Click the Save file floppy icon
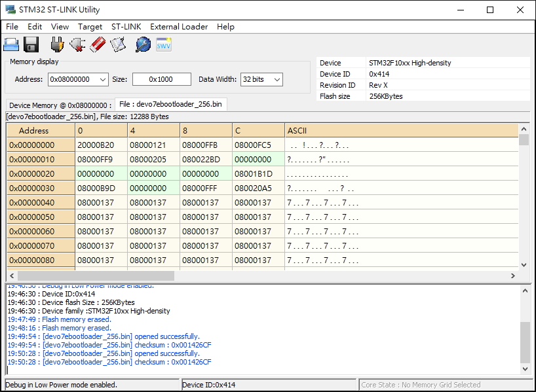Image resolution: width=536 pixels, height=392 pixels. (31, 45)
